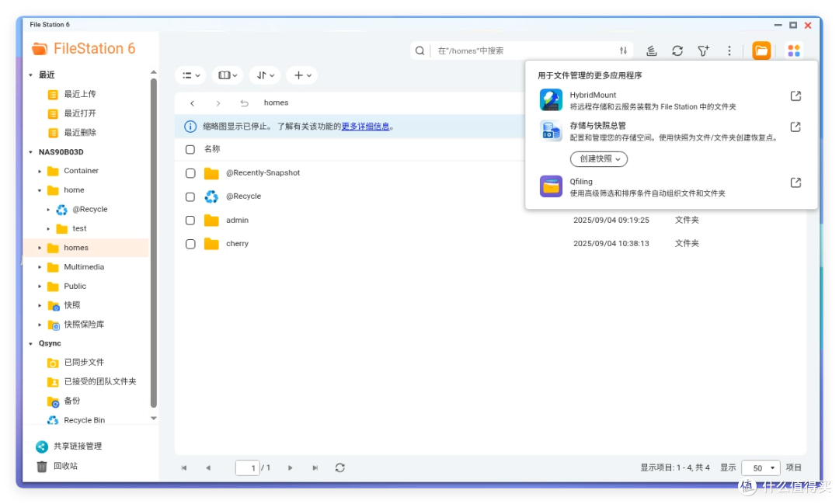Select the test folder under home

coord(79,228)
